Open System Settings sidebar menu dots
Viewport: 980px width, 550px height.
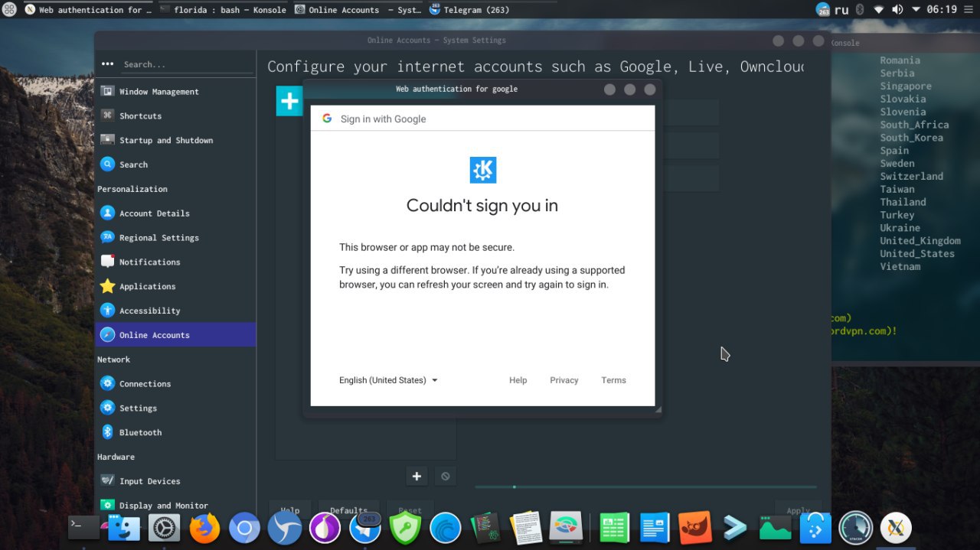pos(107,64)
